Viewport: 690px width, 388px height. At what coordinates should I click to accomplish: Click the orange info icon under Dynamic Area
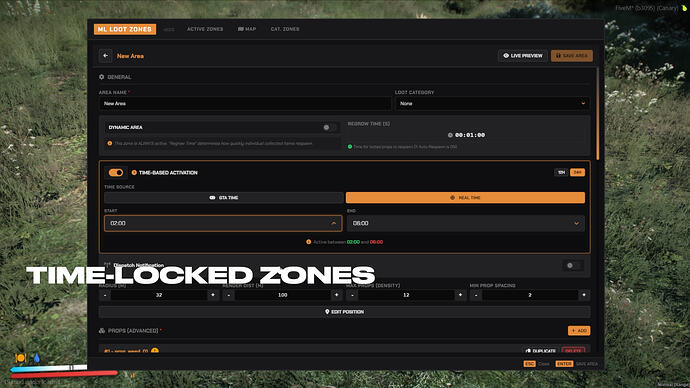click(110, 143)
